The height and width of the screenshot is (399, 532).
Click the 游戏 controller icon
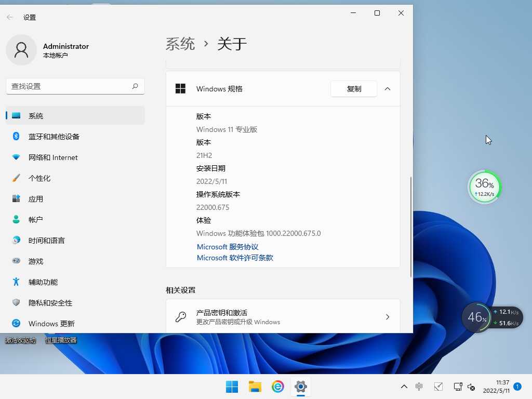(16, 261)
